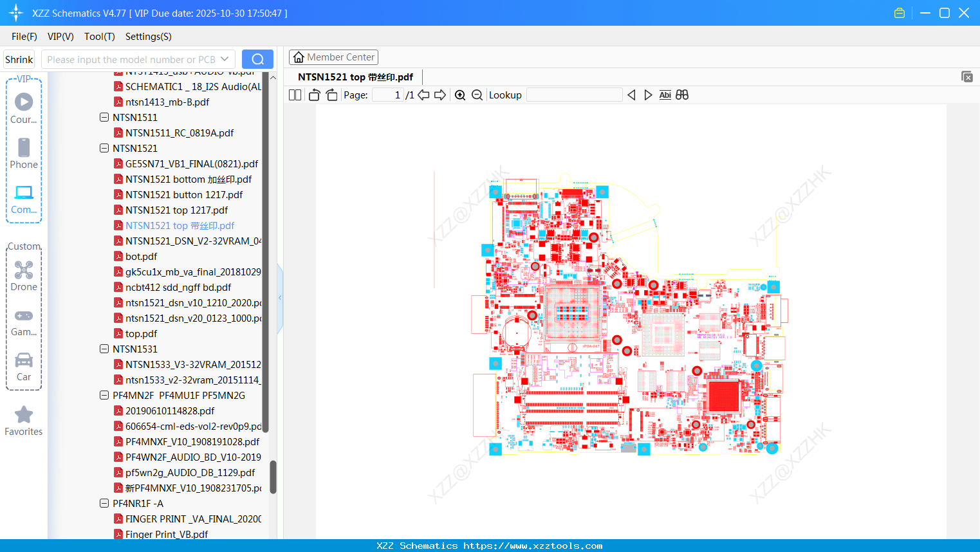Click the PDF icon beside ntsn1413_mb-B.pdf
The width and height of the screenshot is (980, 552).
pos(118,102)
